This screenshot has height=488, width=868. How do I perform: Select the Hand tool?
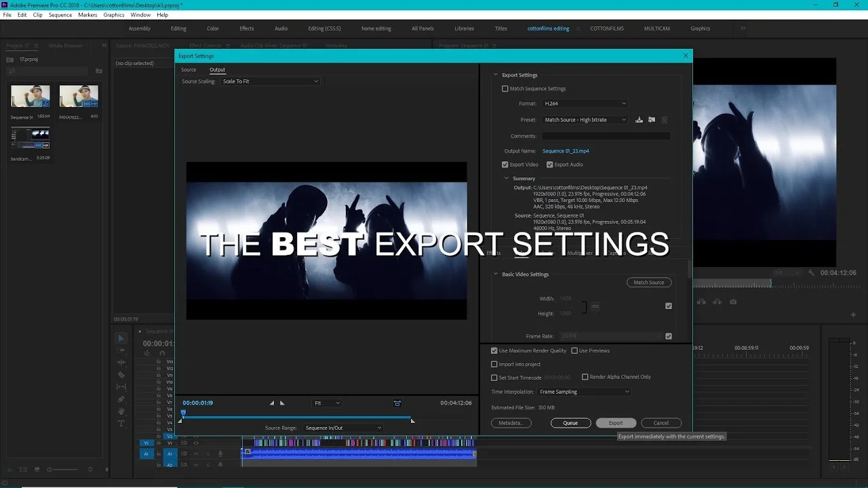coord(121,411)
